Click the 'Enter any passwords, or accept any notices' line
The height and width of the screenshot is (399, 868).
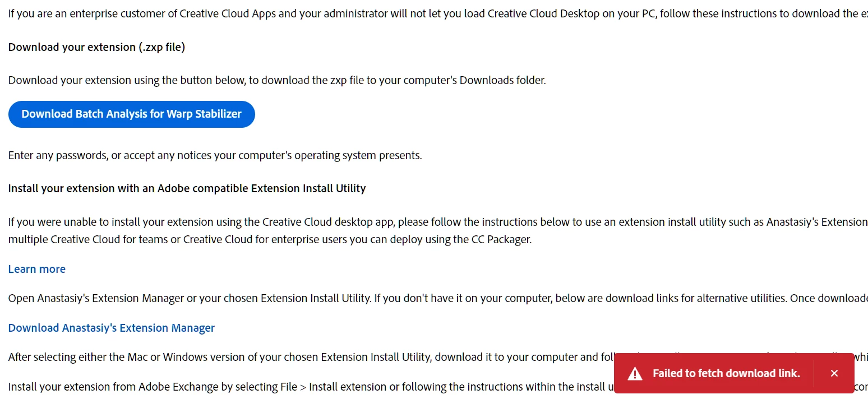[x=215, y=155]
